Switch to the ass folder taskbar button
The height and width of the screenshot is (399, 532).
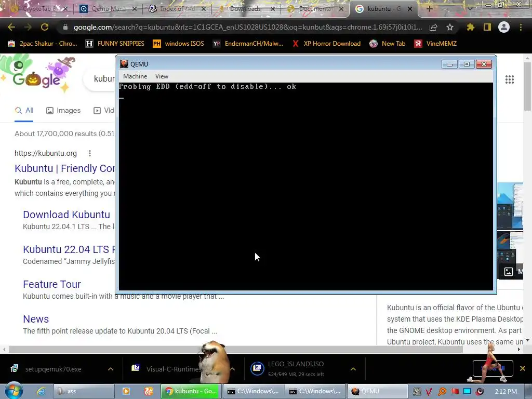(84, 391)
